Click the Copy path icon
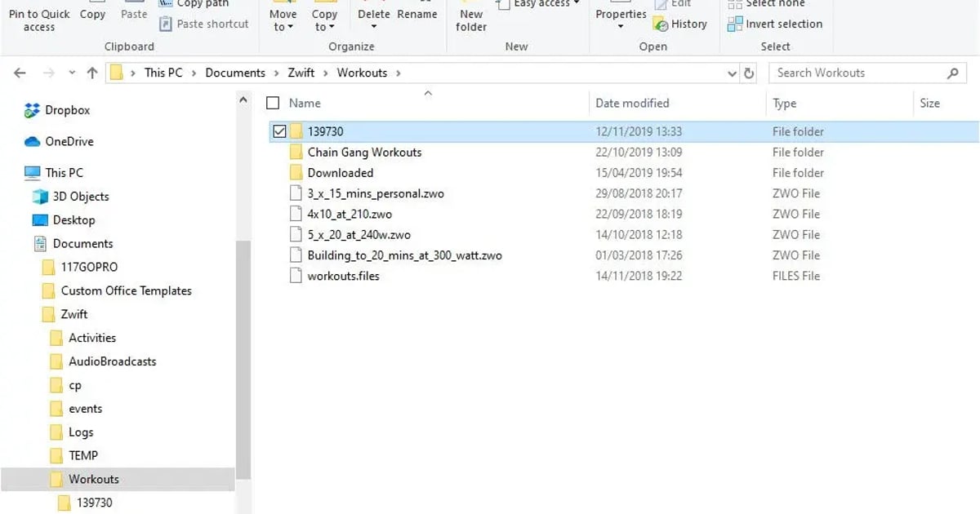The width and height of the screenshot is (980, 514). (167, 4)
